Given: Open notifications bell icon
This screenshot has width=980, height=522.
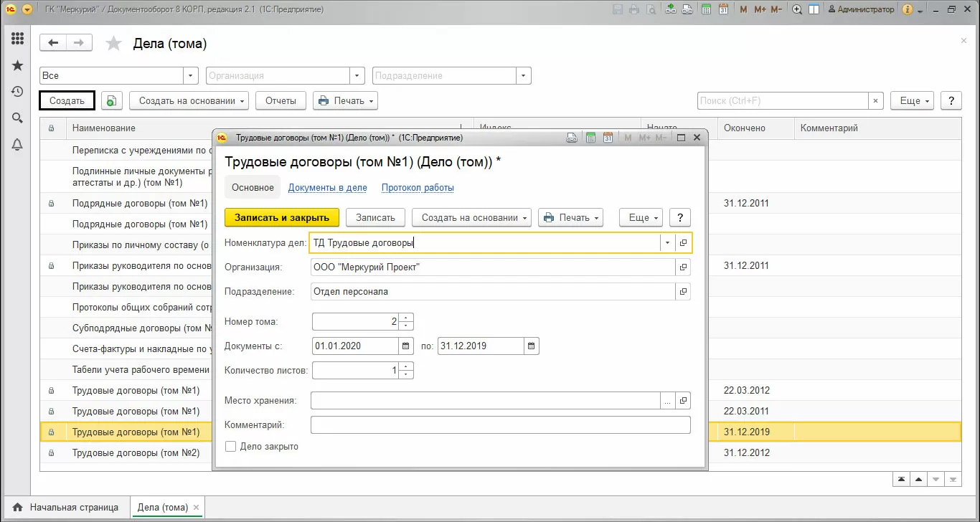Looking at the screenshot, I should pos(17,145).
